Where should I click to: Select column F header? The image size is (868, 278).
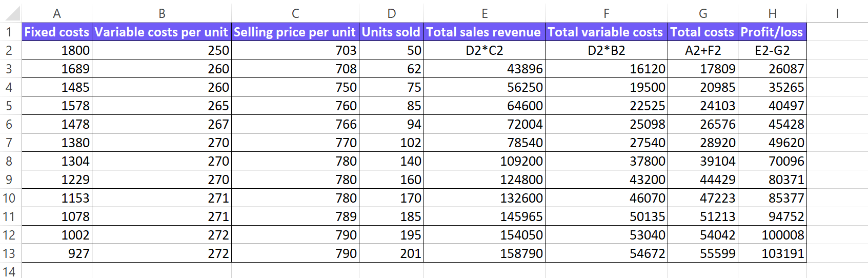click(607, 13)
